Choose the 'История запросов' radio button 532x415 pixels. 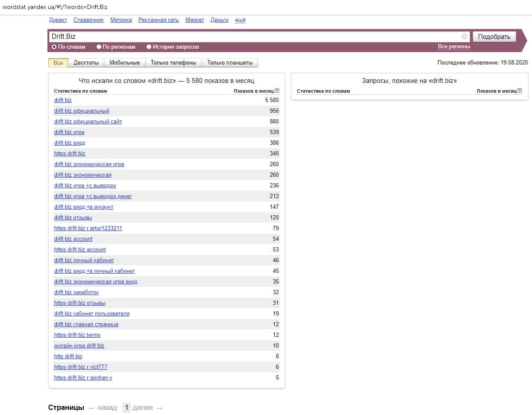point(149,47)
